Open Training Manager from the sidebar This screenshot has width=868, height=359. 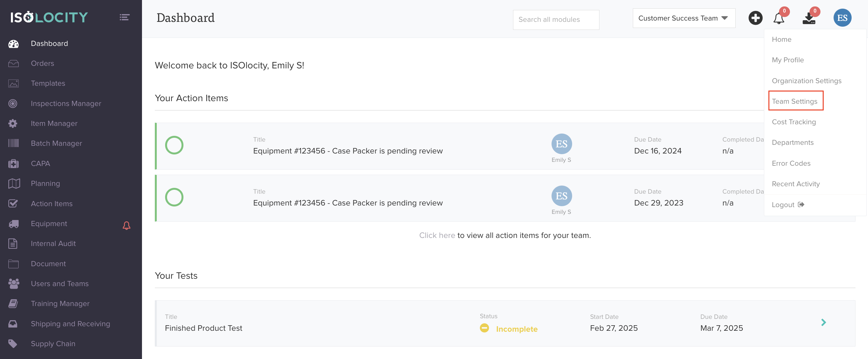click(x=60, y=304)
